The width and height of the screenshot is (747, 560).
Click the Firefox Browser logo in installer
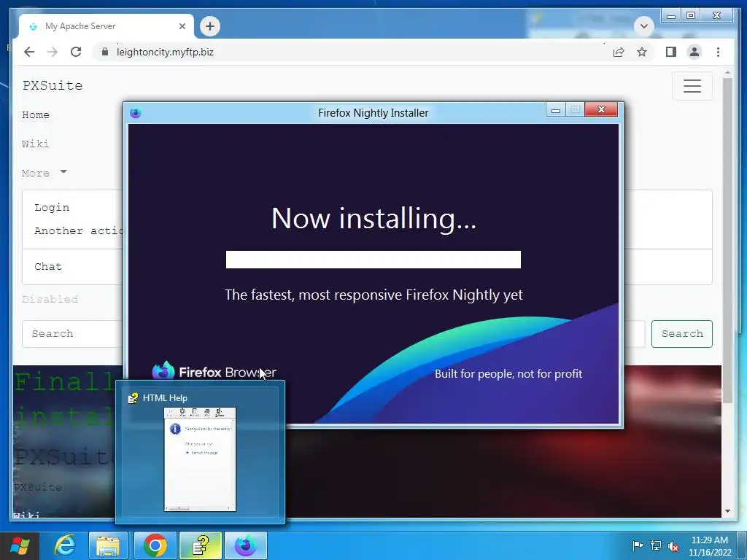click(x=214, y=372)
